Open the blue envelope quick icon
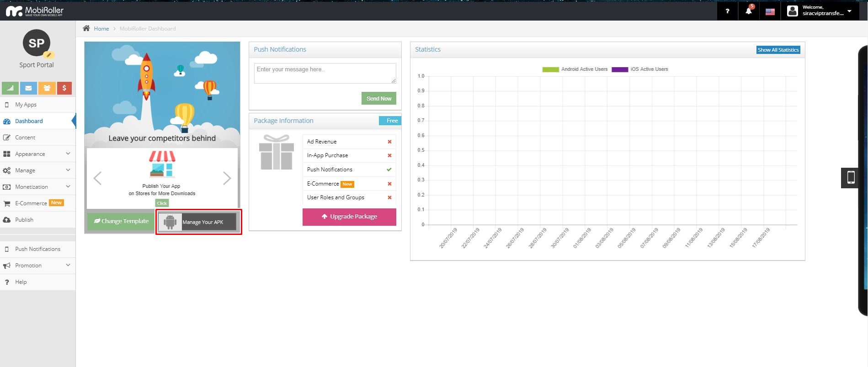868x367 pixels. [28, 88]
